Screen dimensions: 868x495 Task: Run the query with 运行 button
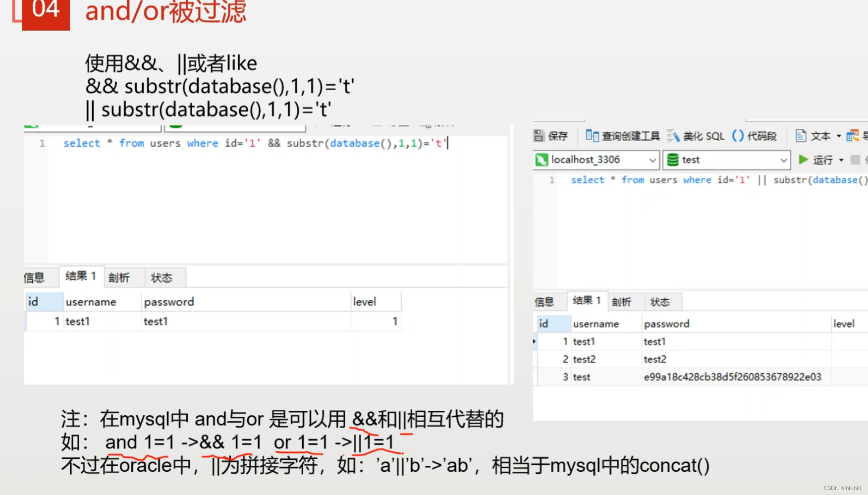point(815,160)
